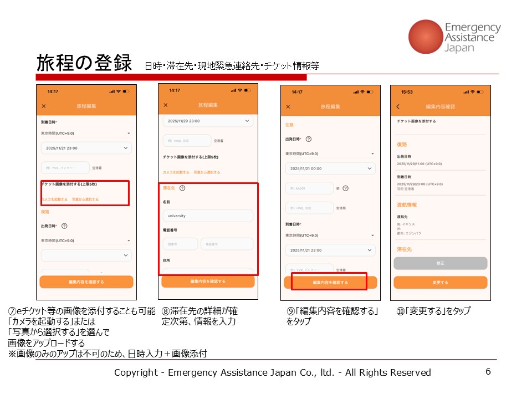
Task: Open the empty date dropdown under 復路
Action: coord(86,255)
